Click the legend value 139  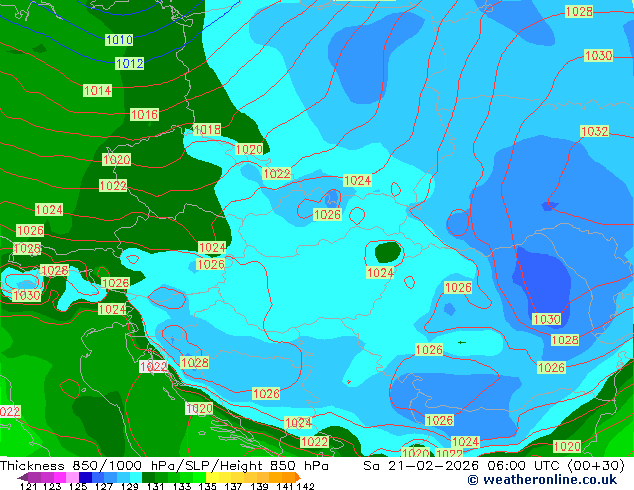259,486
